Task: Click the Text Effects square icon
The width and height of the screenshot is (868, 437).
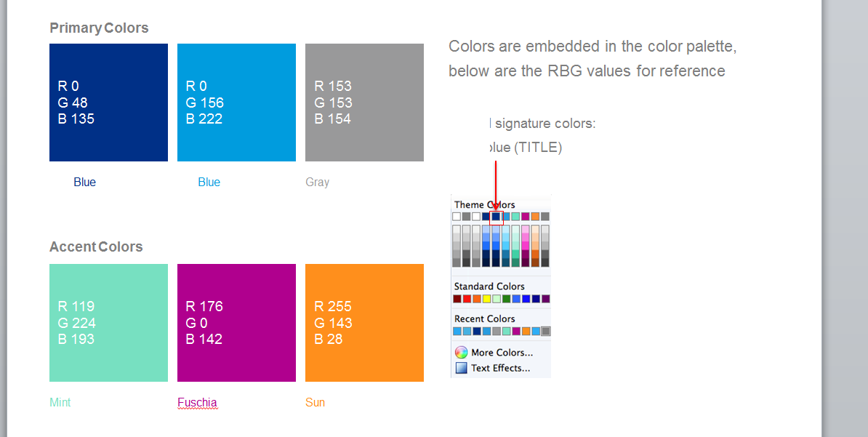Action: 461,368
